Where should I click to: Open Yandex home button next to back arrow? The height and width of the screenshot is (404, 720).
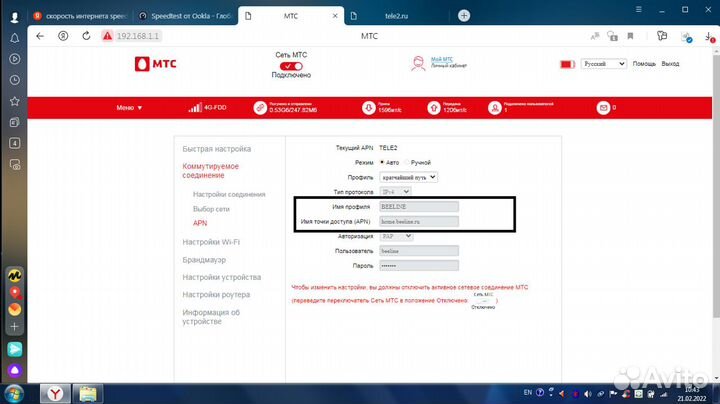[x=63, y=36]
